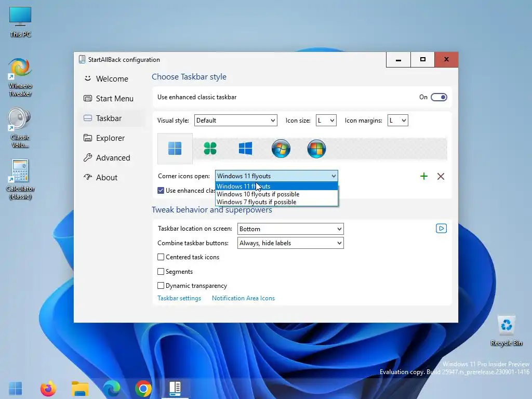Maximize the StartAllBack configuration window

[423, 60]
